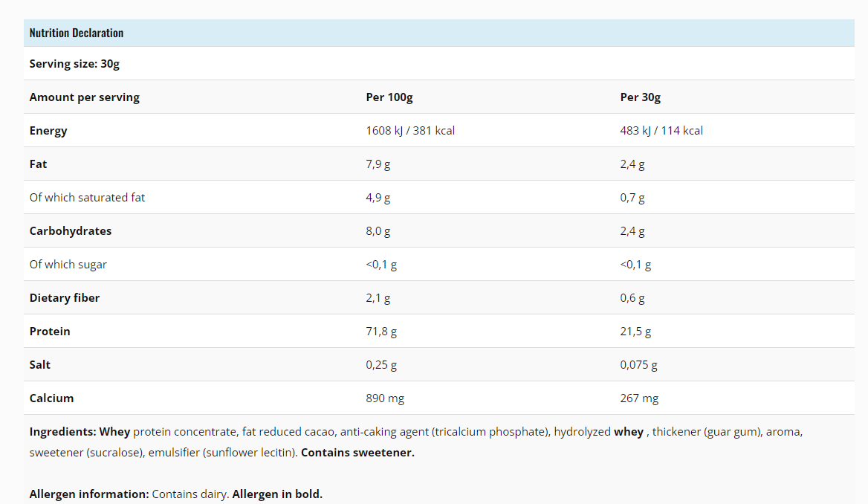
Task: Select the Energy row label
Action: click(48, 131)
